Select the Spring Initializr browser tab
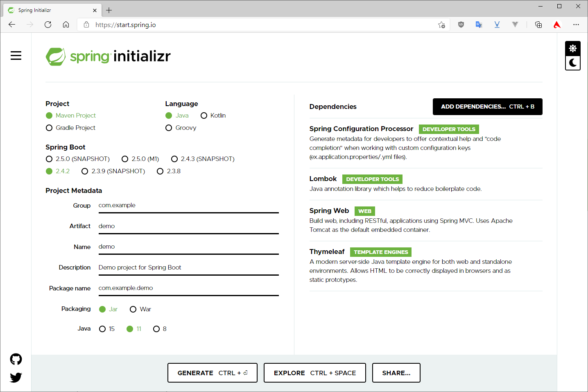This screenshot has width=588, height=392. click(53, 10)
